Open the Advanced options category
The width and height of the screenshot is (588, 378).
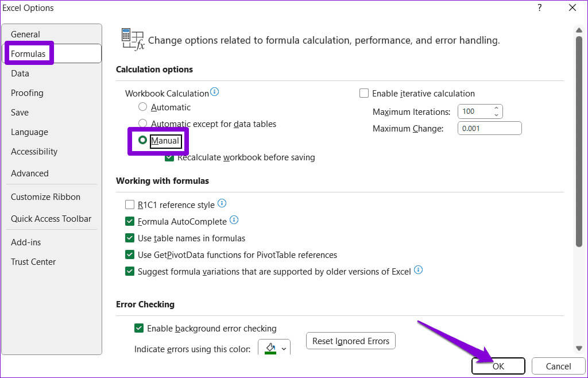tap(30, 173)
